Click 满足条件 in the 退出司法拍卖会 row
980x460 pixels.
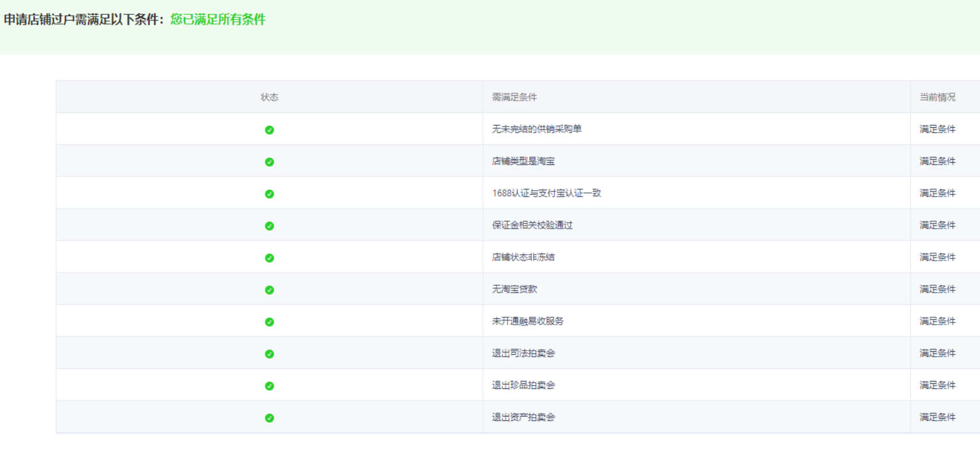tap(938, 353)
